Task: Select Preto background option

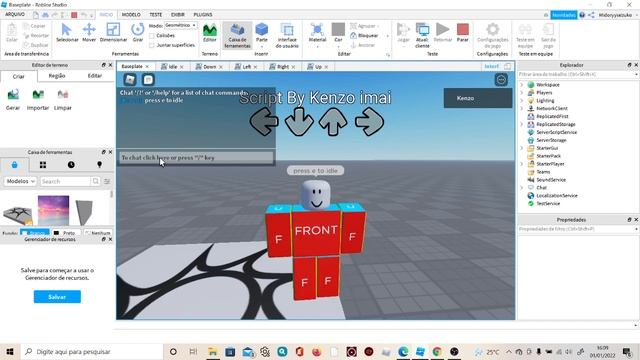Action: point(66,233)
